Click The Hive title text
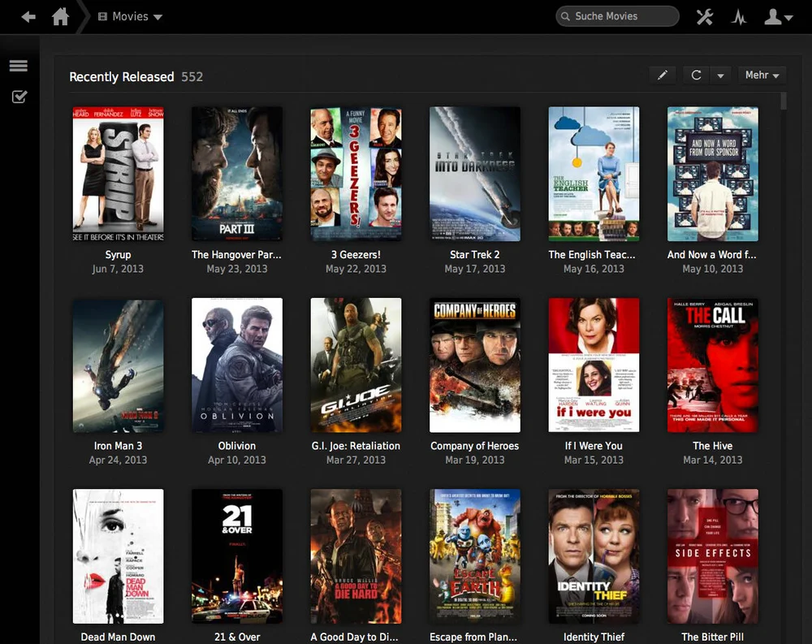This screenshot has width=812, height=644. 713,446
